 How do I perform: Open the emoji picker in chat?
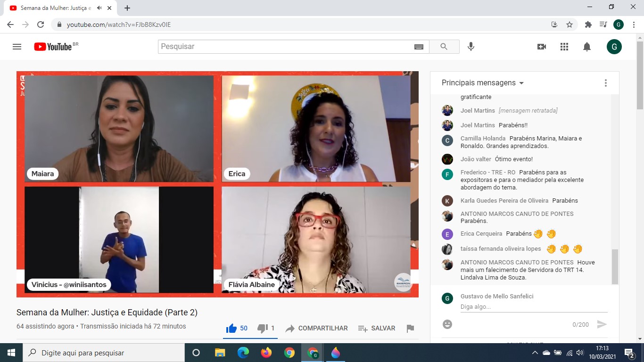[x=447, y=324]
